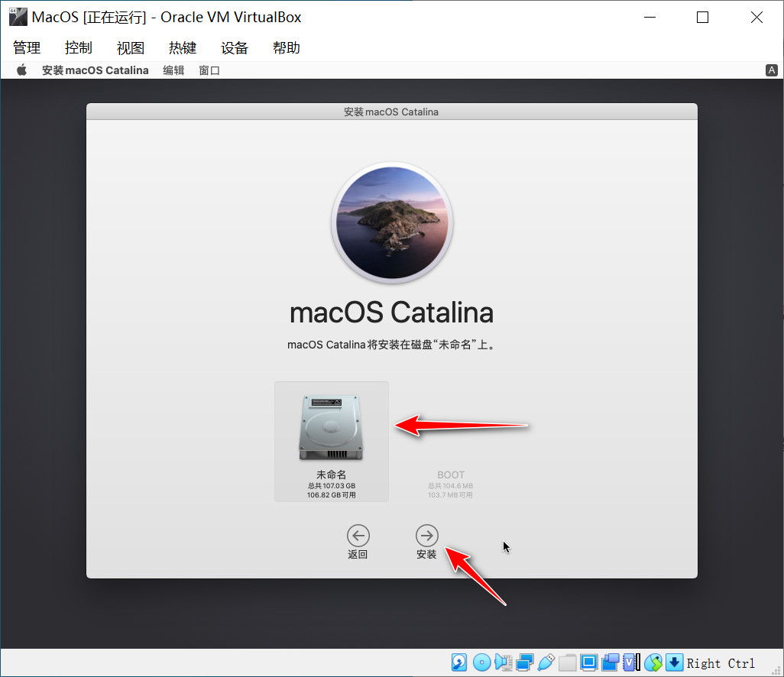784x677 pixels.
Task: Open the audio settings status icon
Action: click(503, 662)
